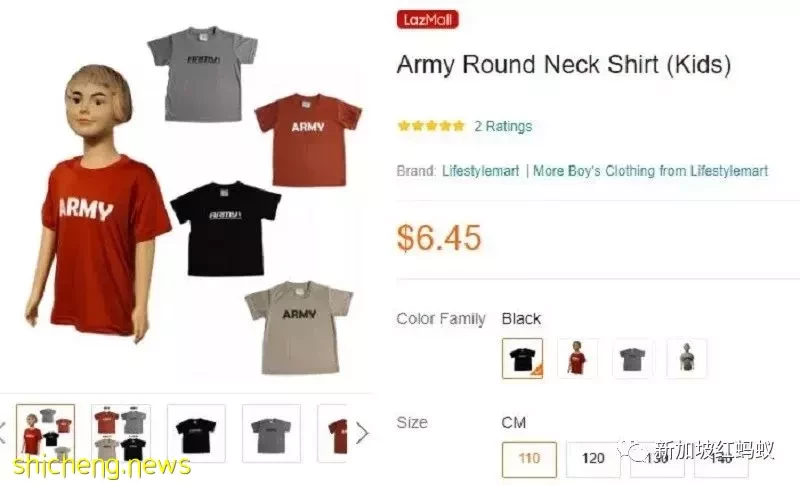Select the Black color swatch
This screenshot has width=800, height=485.
coord(522,359)
